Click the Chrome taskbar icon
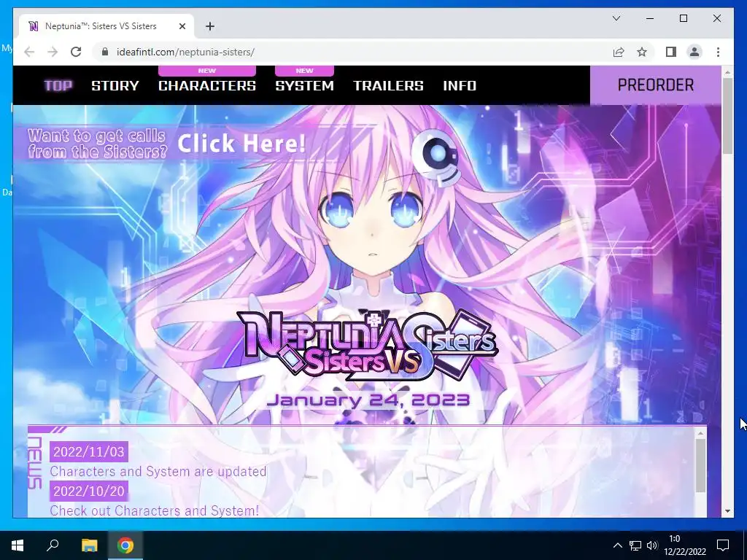The image size is (747, 560). 125,545
